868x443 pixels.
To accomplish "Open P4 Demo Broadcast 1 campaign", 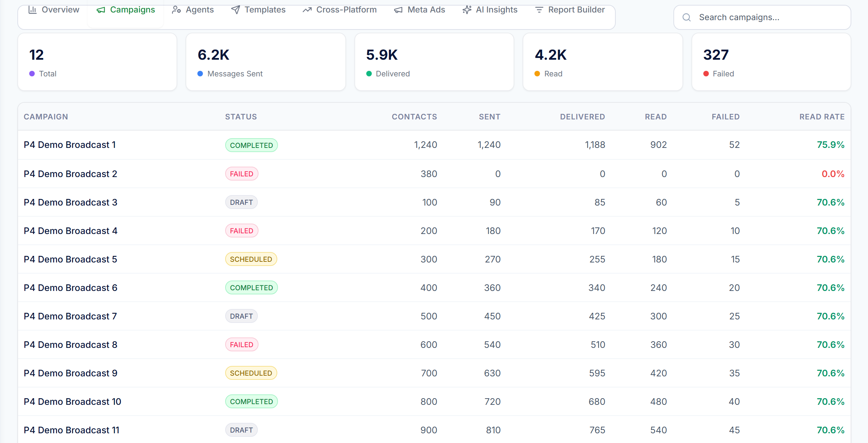I will (x=70, y=145).
